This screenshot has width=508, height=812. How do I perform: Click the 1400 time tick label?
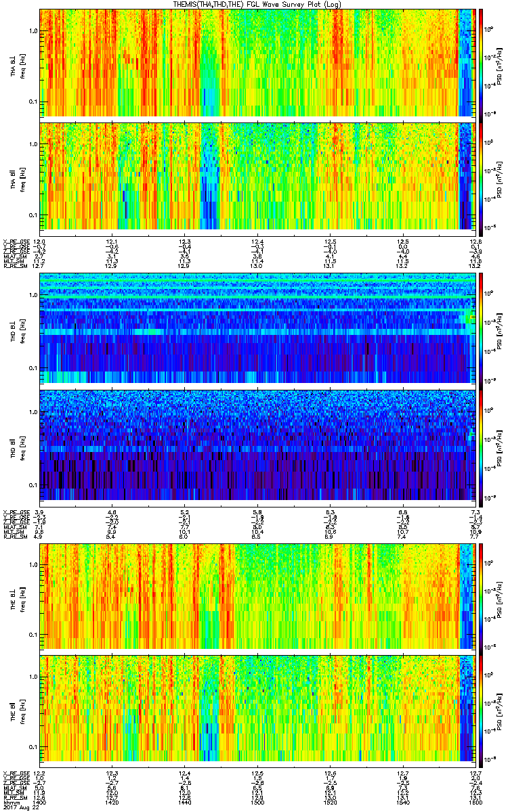pyautogui.click(x=39, y=801)
